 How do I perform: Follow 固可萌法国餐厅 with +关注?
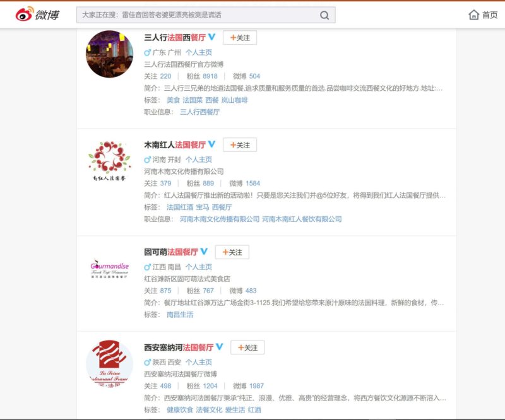point(232,252)
